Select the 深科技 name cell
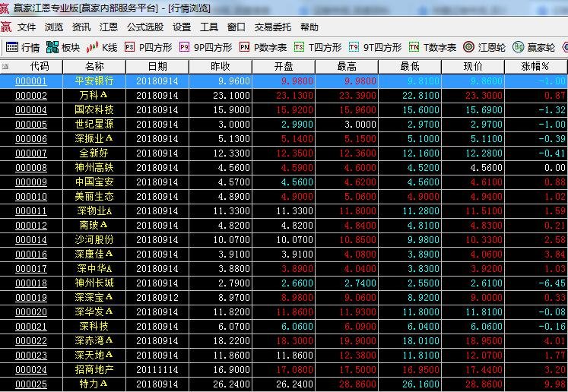Image resolution: width=568 pixels, height=392 pixels. (x=94, y=327)
